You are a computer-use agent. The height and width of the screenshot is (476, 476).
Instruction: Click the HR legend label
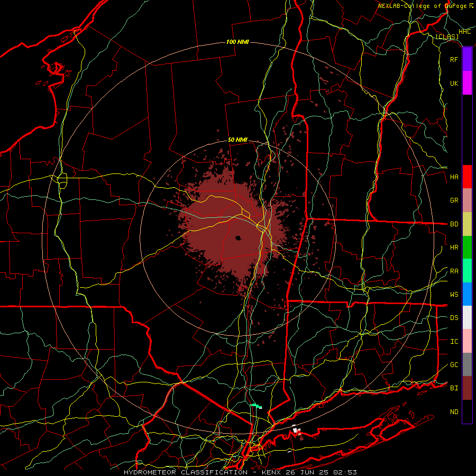pyautogui.click(x=454, y=248)
